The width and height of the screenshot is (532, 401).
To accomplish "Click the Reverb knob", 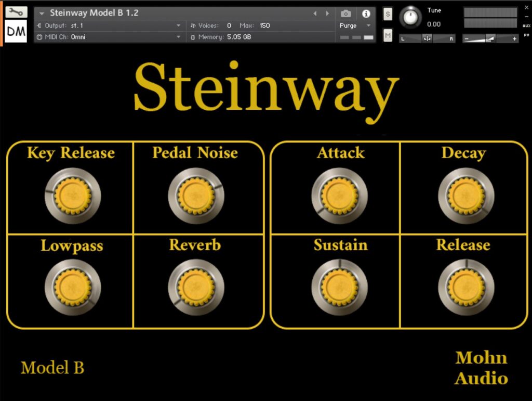I will pyautogui.click(x=196, y=288).
